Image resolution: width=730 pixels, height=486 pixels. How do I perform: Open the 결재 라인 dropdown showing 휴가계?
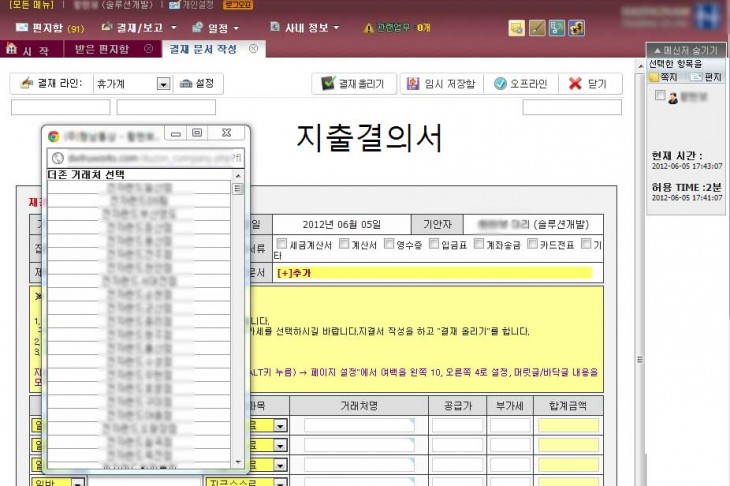point(163,84)
